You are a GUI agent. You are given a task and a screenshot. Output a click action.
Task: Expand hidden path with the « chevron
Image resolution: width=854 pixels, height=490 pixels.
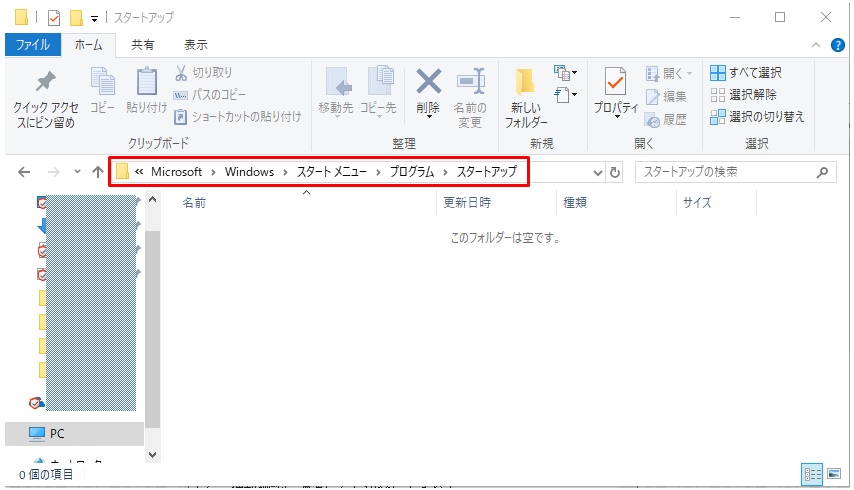(139, 172)
